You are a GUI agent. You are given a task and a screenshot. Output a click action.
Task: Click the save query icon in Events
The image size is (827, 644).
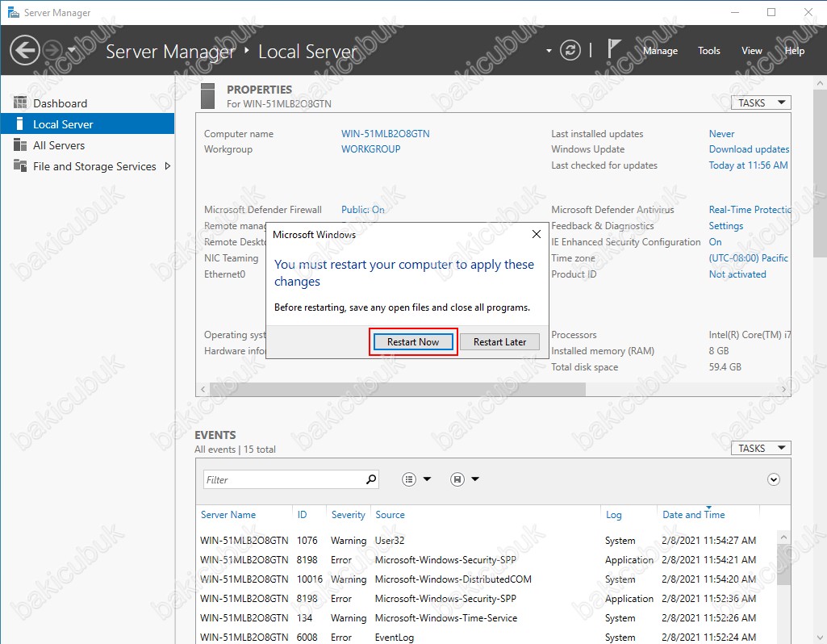click(457, 479)
